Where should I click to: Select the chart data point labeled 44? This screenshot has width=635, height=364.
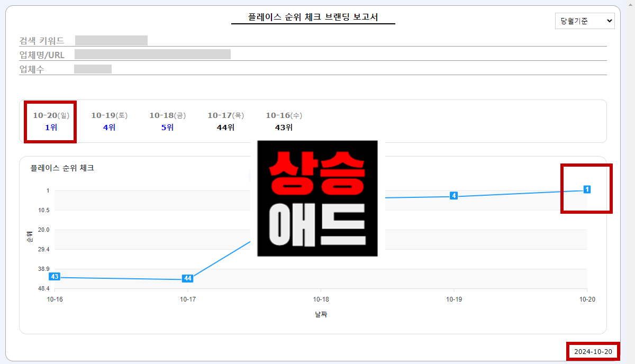tap(187, 278)
